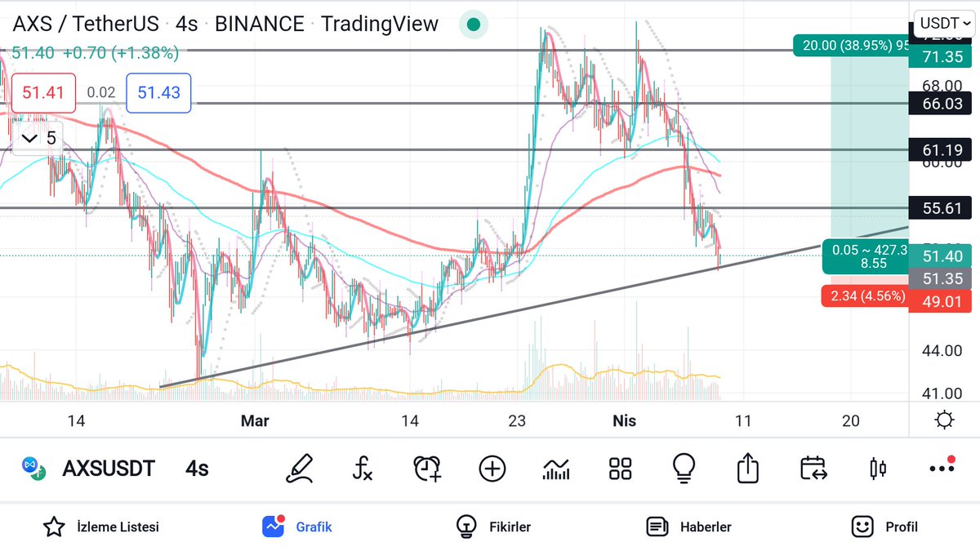
Task: Select the red stop label 2.34 (4.56%)
Action: pos(864,296)
